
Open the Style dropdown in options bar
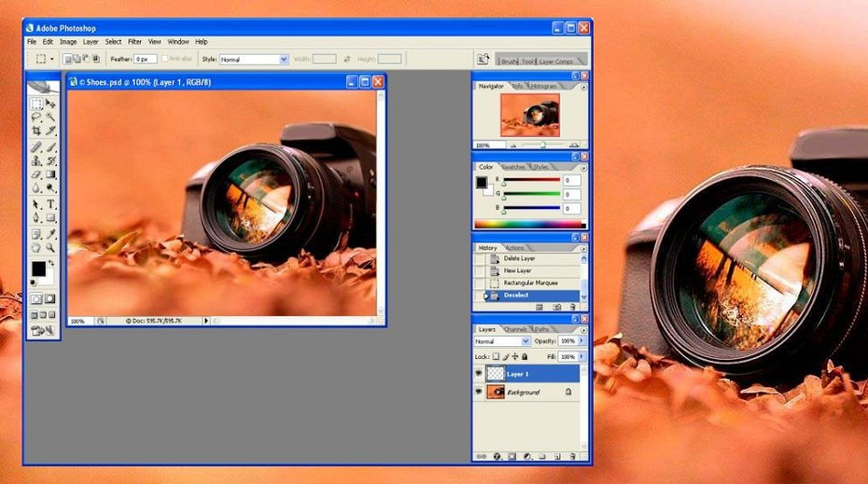click(x=284, y=59)
